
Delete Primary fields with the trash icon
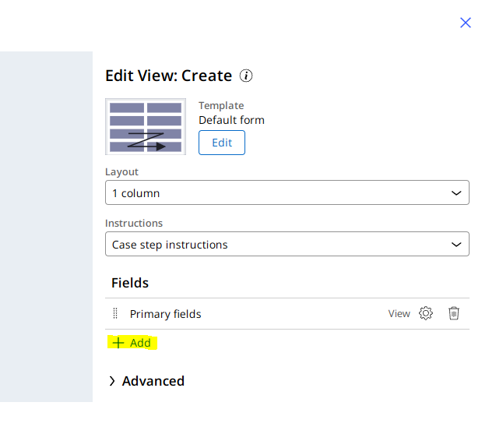point(454,313)
